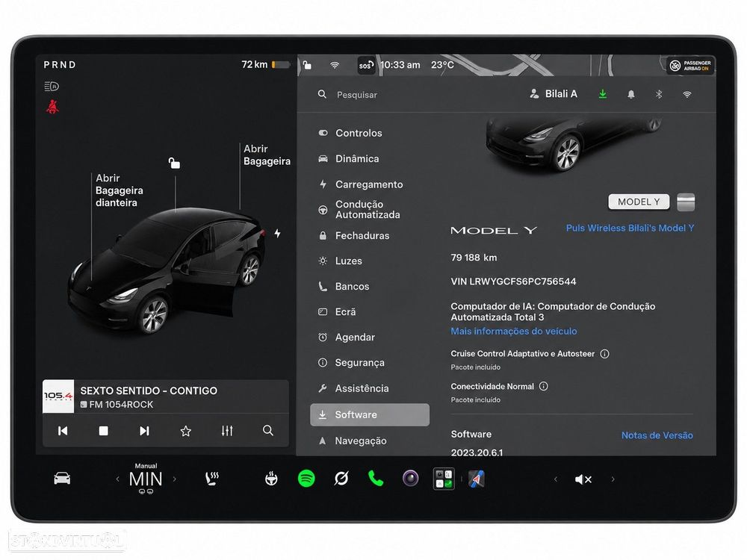Select the Software menu item

click(370, 414)
